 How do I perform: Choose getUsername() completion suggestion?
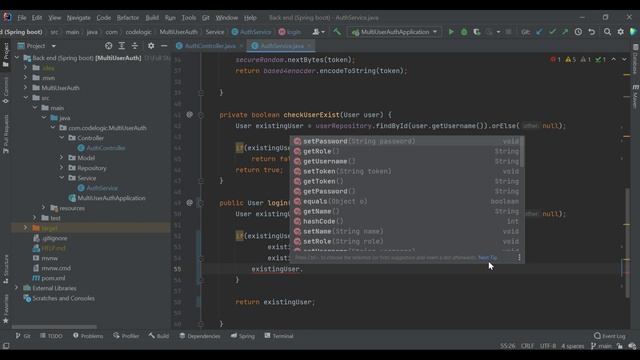pos(406,161)
